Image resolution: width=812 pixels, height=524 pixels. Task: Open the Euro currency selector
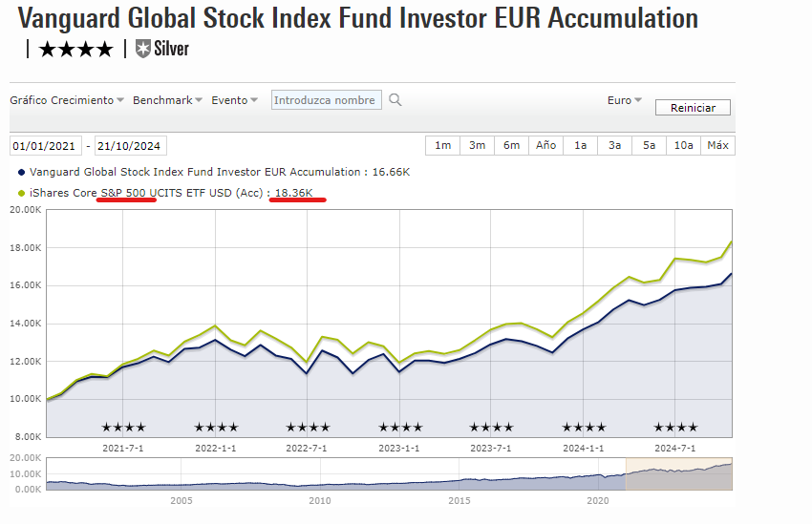tap(625, 100)
